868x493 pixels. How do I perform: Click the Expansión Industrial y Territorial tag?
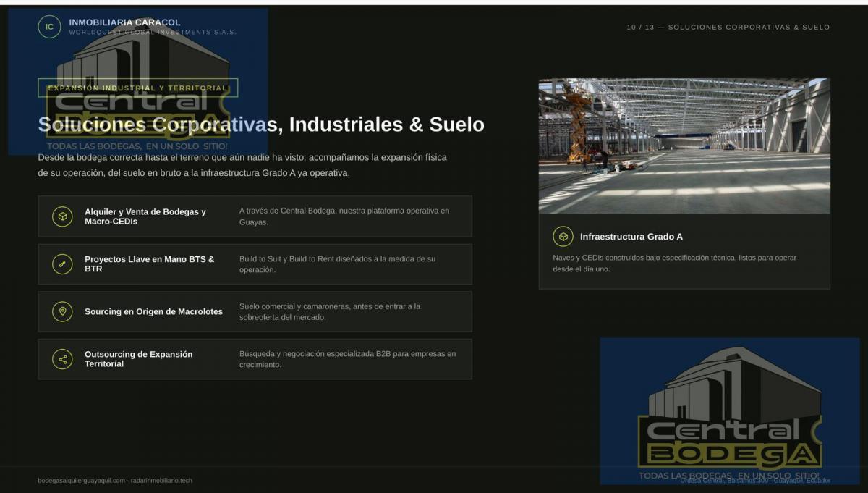(138, 88)
